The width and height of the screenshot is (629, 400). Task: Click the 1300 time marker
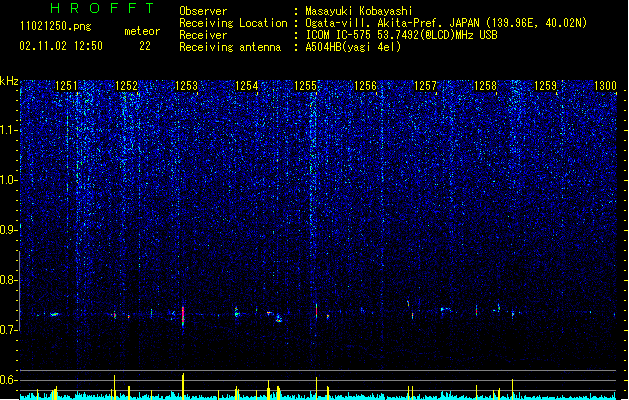pos(605,86)
